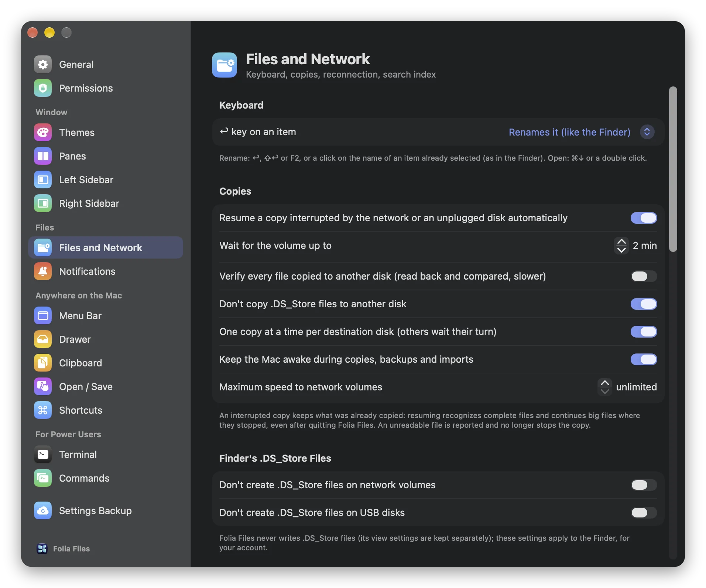Click the 2 min wait value

click(645, 246)
